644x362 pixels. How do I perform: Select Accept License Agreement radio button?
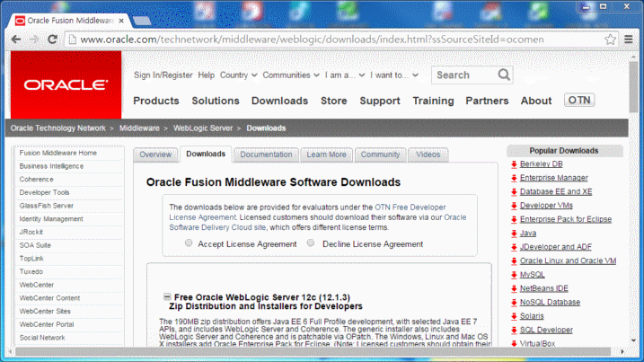pyautogui.click(x=189, y=243)
